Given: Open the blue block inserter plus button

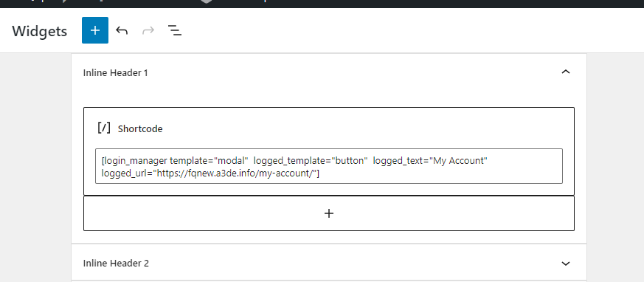Looking at the screenshot, I should tap(95, 30).
